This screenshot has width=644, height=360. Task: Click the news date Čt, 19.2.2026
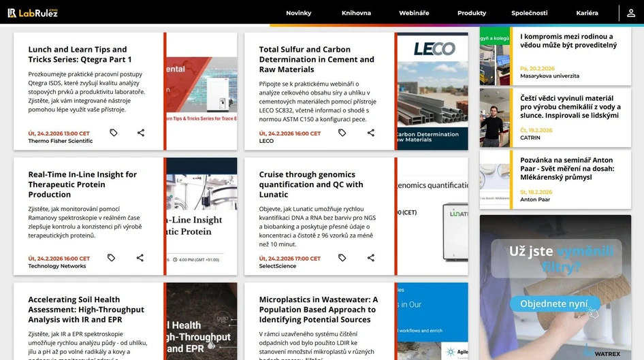point(536,130)
